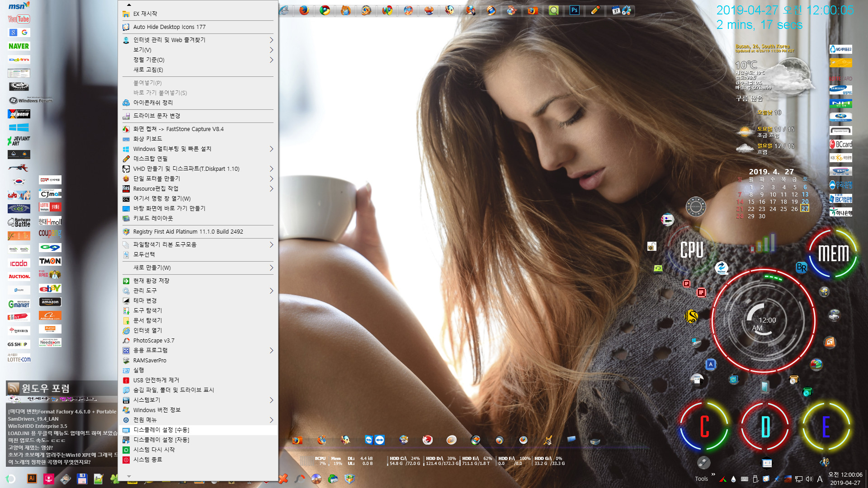Click the Tools toolbar label on taskbar
Viewport: 868px width, 488px height.
click(x=701, y=479)
